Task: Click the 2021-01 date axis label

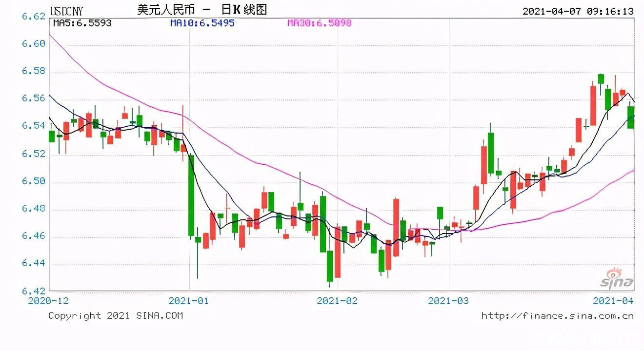Action: [188, 300]
